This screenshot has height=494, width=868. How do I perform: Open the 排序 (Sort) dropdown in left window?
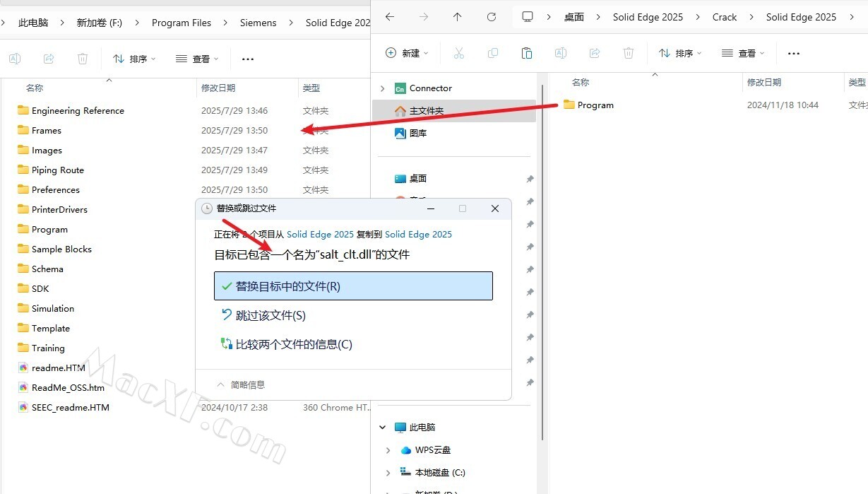pyautogui.click(x=134, y=59)
